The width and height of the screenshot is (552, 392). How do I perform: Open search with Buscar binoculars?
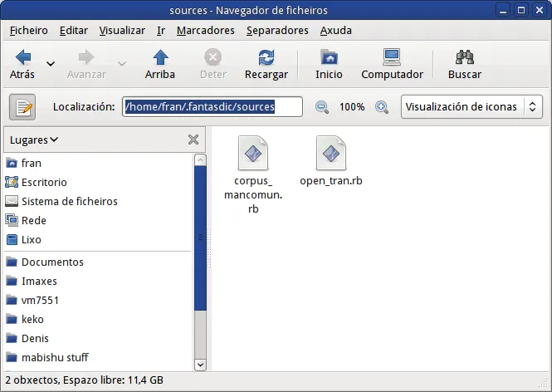(464, 58)
